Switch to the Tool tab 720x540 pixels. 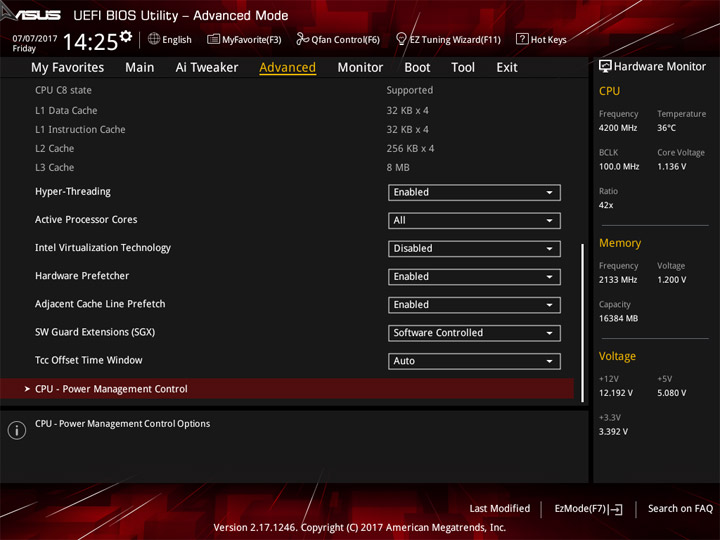pyautogui.click(x=463, y=68)
